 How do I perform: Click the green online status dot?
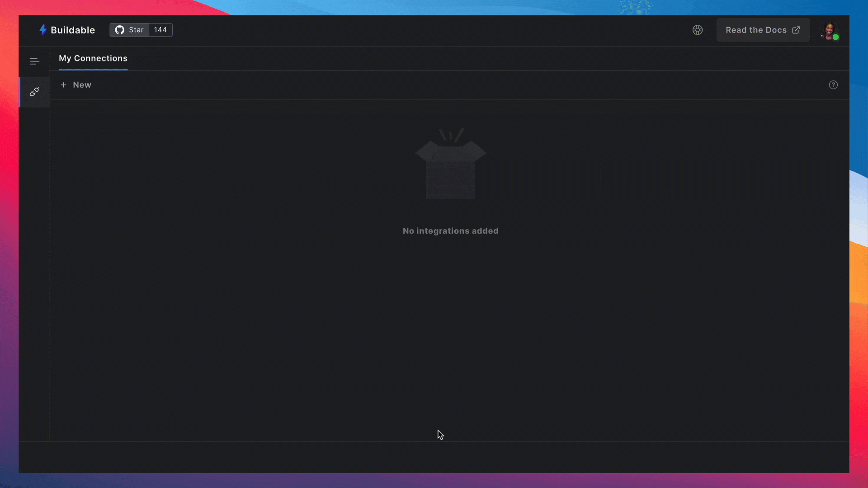coord(836,38)
